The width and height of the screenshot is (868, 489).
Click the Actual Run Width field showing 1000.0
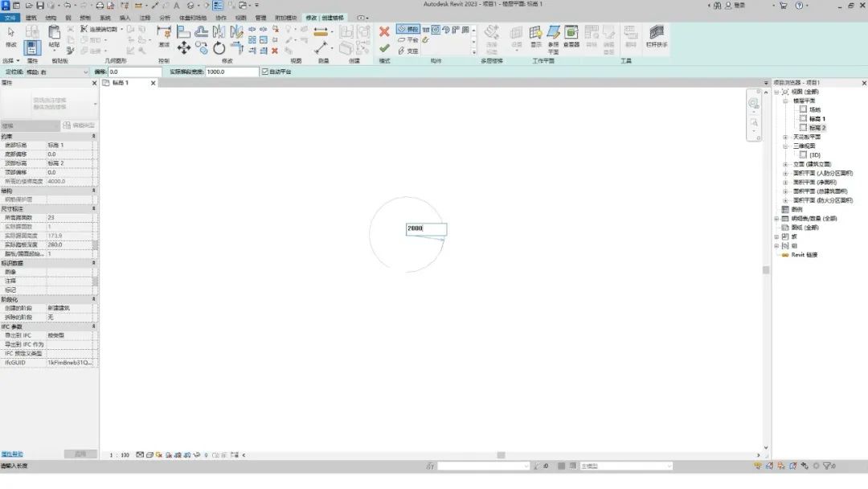pyautogui.click(x=232, y=72)
